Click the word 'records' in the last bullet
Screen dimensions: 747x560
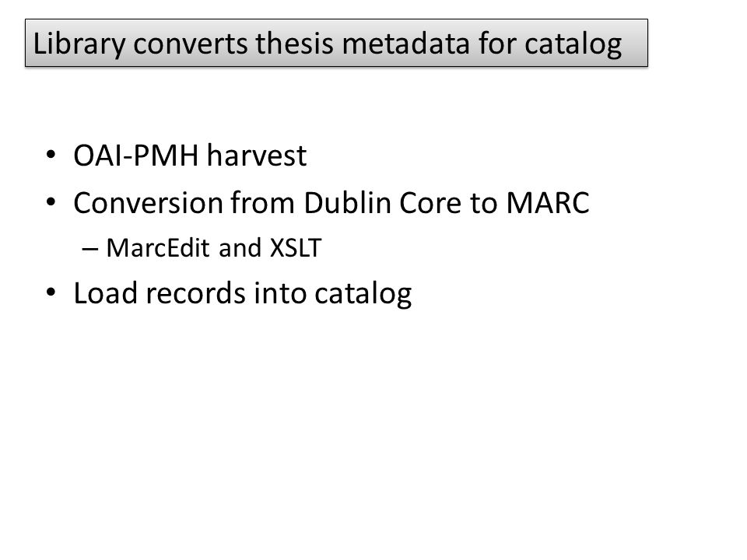[196, 293]
